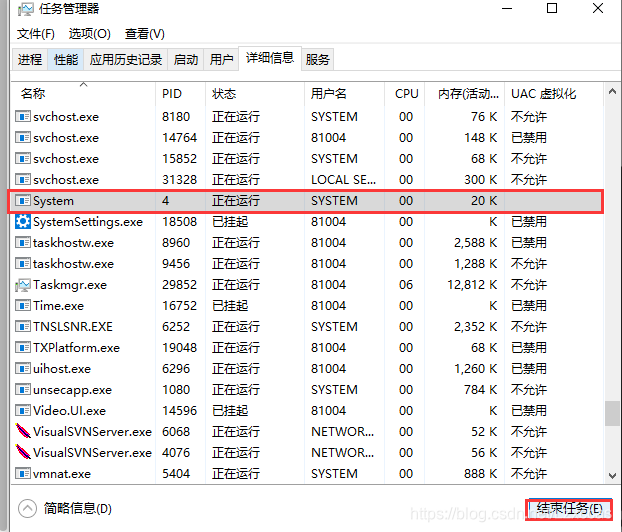Open the 选项(O) menu
Screen dimensions: 622x532
(90, 34)
